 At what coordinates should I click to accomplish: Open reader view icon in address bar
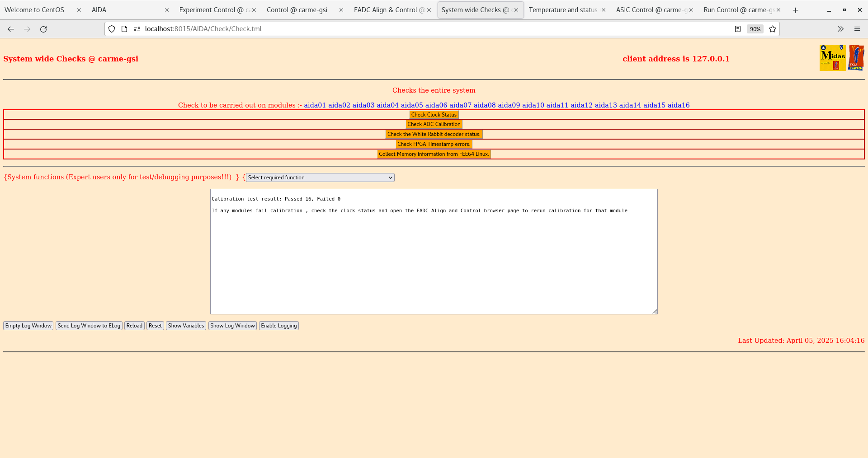[x=738, y=29]
